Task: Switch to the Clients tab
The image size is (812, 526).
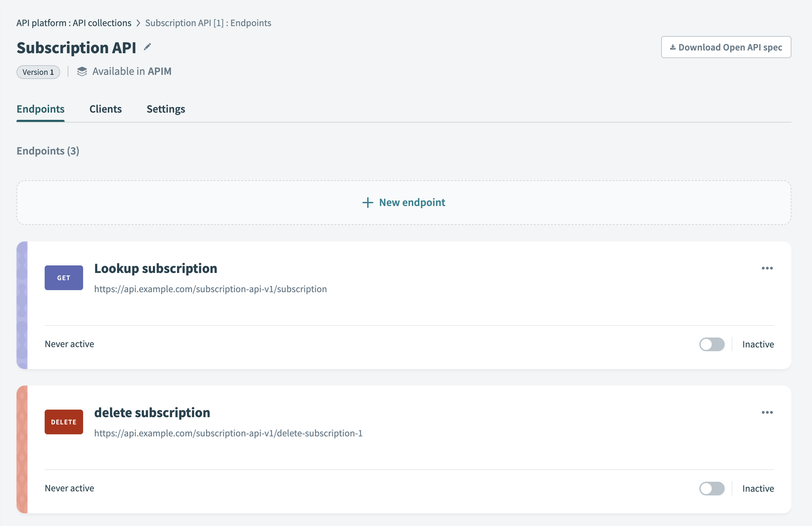Action: click(105, 109)
